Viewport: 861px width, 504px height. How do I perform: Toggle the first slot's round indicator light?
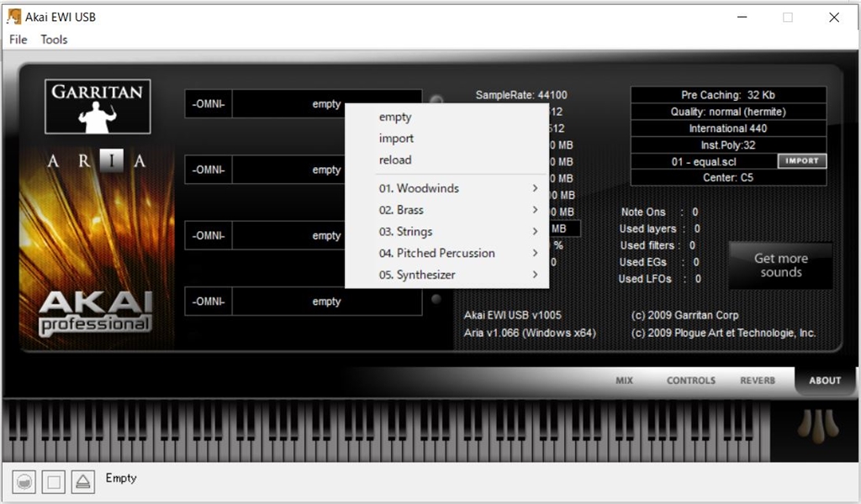tap(436, 101)
